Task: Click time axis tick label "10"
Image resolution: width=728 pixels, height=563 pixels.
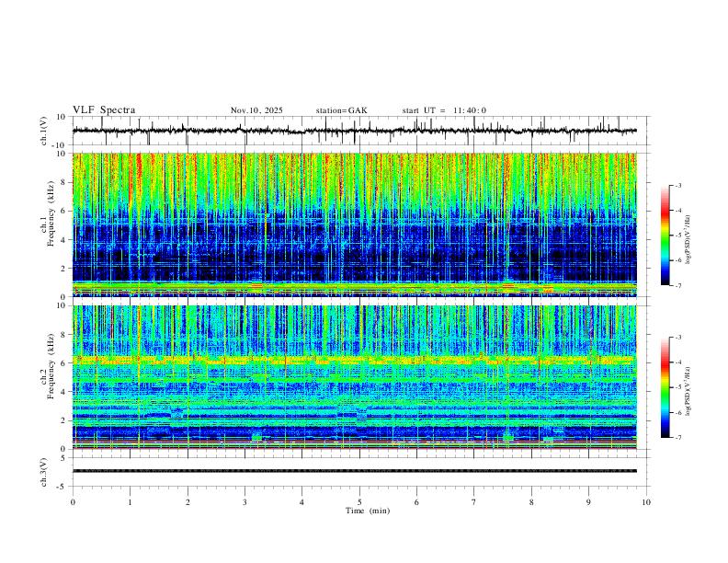Action: coord(646,502)
